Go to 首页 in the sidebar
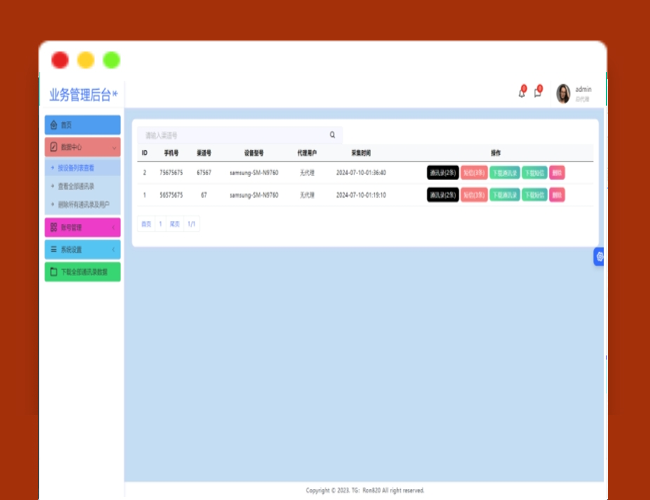Viewport: 650px width, 500px height. (x=82, y=125)
